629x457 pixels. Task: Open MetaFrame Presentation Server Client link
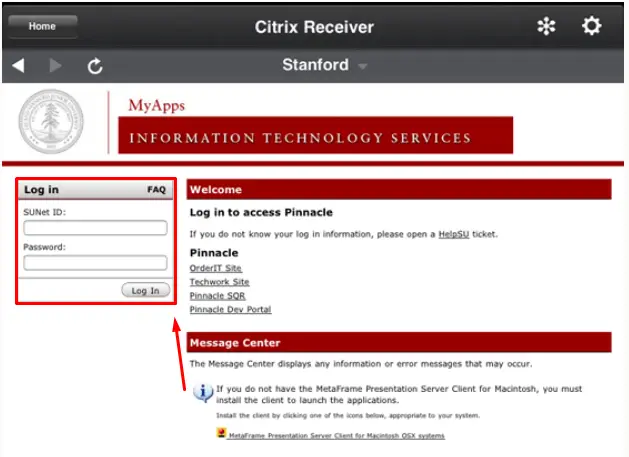pos(337,436)
